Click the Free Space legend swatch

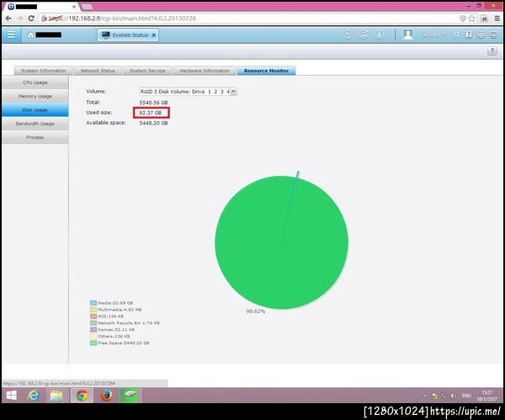point(93,343)
